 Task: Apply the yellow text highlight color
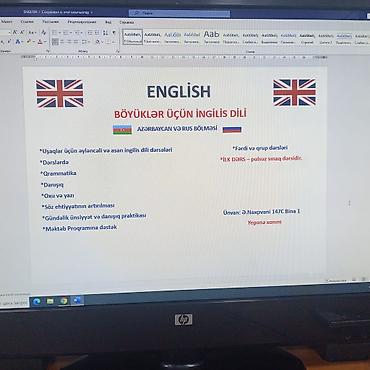pos(29,42)
